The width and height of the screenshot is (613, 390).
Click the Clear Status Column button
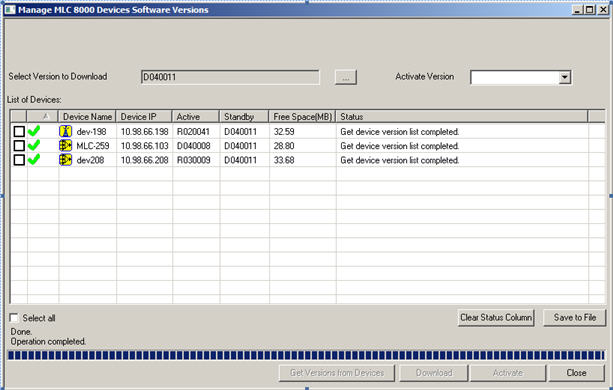496,317
